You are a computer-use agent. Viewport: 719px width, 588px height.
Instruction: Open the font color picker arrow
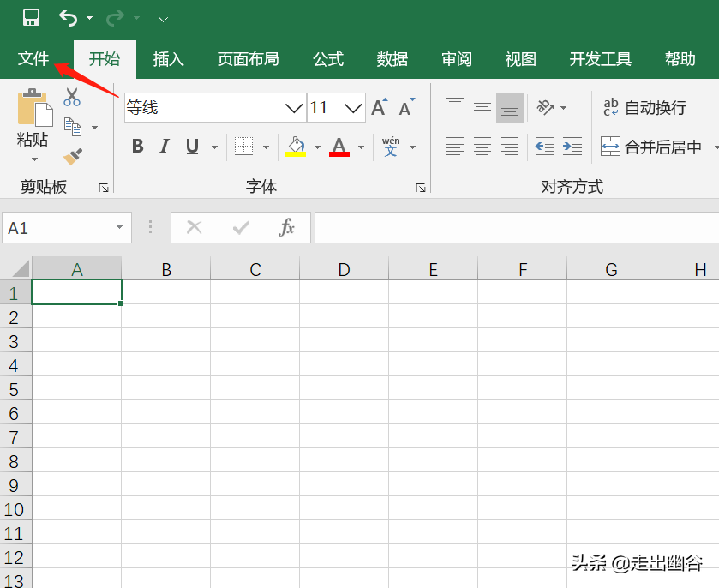362,147
